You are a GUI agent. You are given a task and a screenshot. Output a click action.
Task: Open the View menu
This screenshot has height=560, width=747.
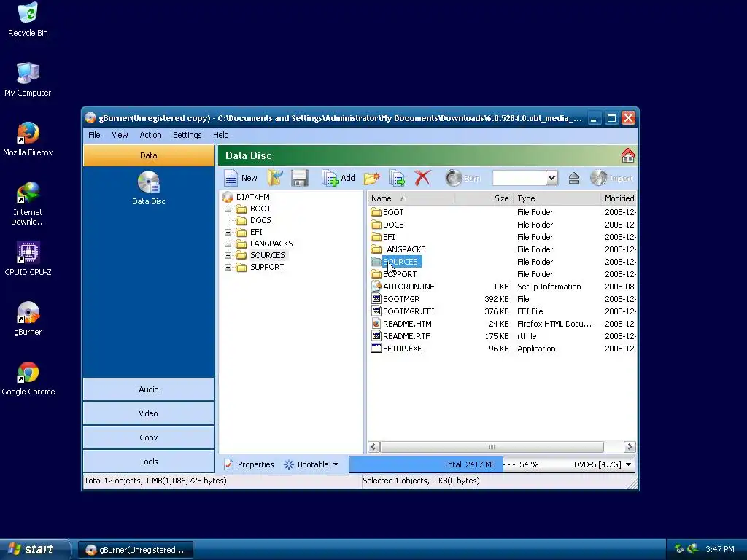coord(120,135)
